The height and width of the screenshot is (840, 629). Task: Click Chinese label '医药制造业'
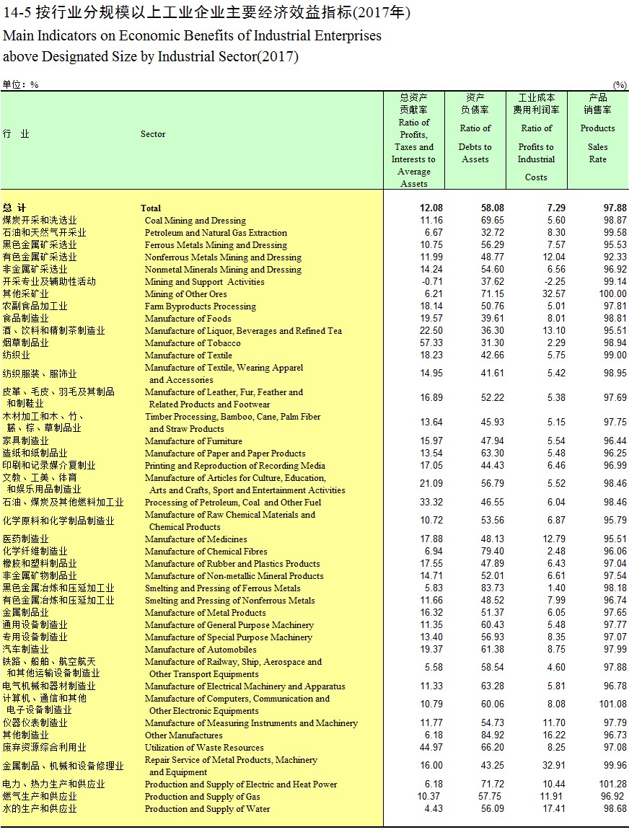26,539
